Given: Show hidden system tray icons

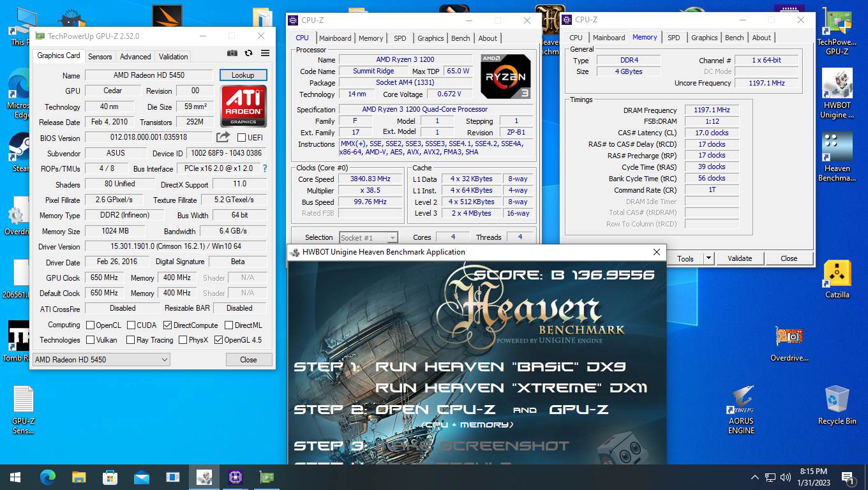Looking at the screenshot, I should [754, 477].
